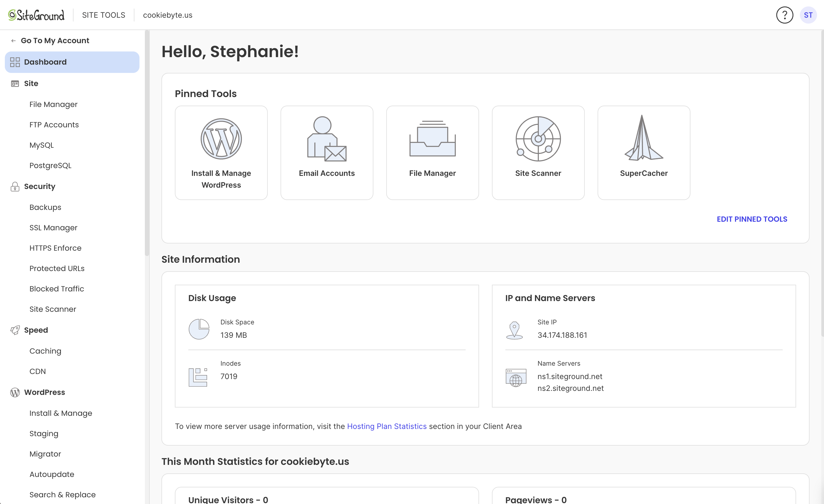The height and width of the screenshot is (504, 824).
Task: Open Search & Replace under WordPress
Action: 62,495
